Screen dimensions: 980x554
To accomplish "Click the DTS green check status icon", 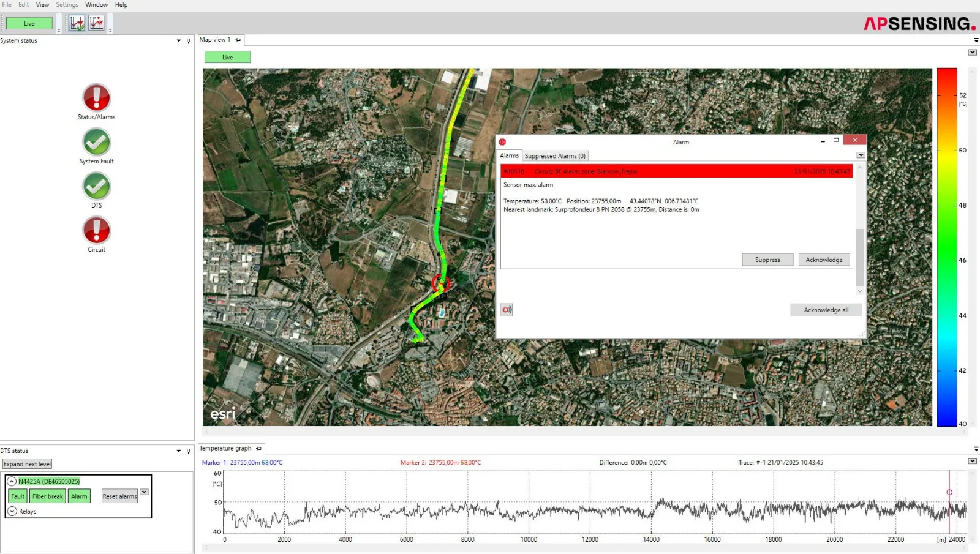I will click(x=96, y=186).
